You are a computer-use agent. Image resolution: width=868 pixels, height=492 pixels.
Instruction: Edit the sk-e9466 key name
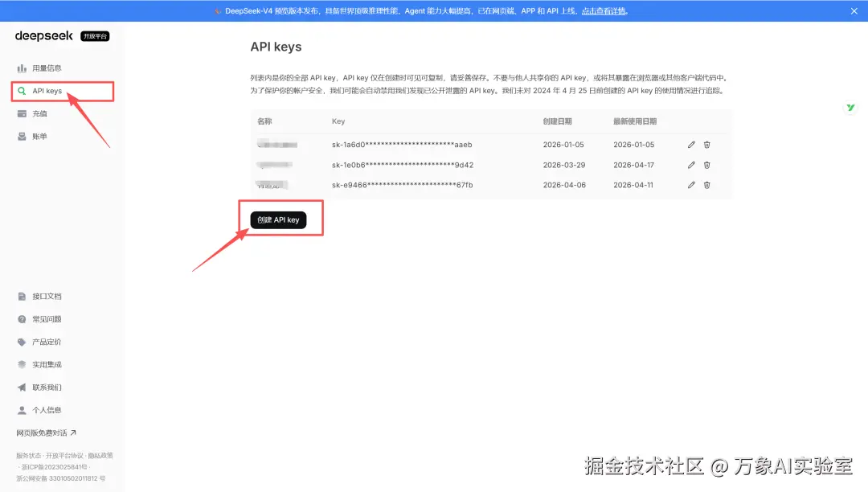(691, 185)
